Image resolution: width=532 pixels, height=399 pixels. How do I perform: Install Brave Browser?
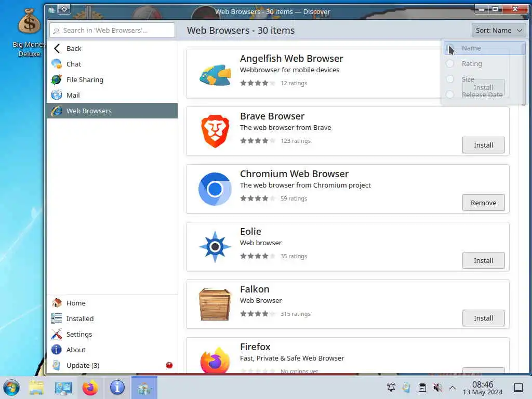coord(483,145)
